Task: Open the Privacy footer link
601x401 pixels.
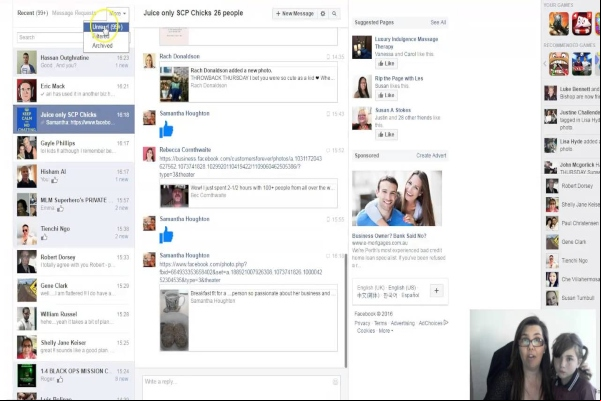Action: click(362, 323)
